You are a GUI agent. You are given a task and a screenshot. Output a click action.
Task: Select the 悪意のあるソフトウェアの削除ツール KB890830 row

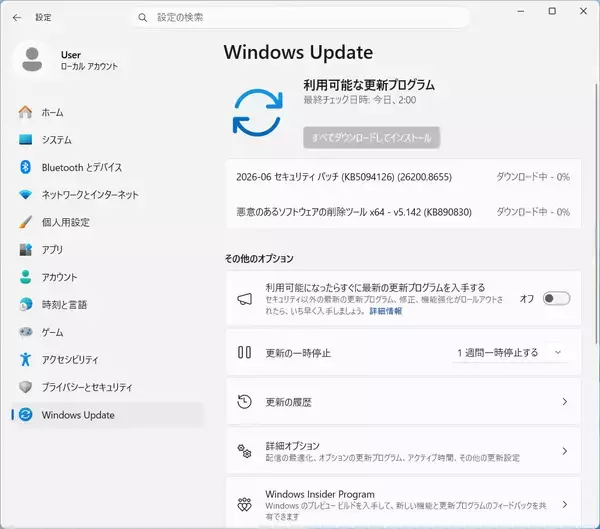404,212
